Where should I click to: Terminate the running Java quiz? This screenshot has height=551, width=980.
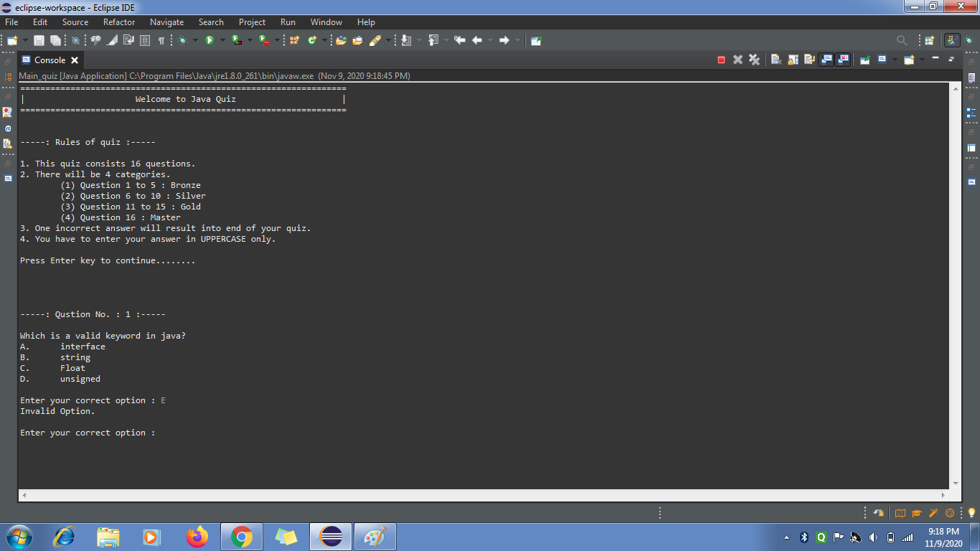720,59
